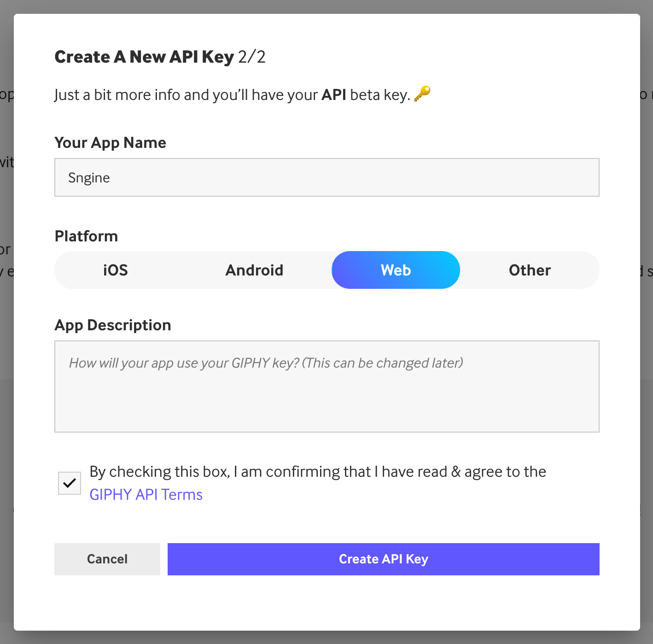Image resolution: width=653 pixels, height=644 pixels.
Task: Click the agreement text beside the checkbox
Action: (318, 472)
